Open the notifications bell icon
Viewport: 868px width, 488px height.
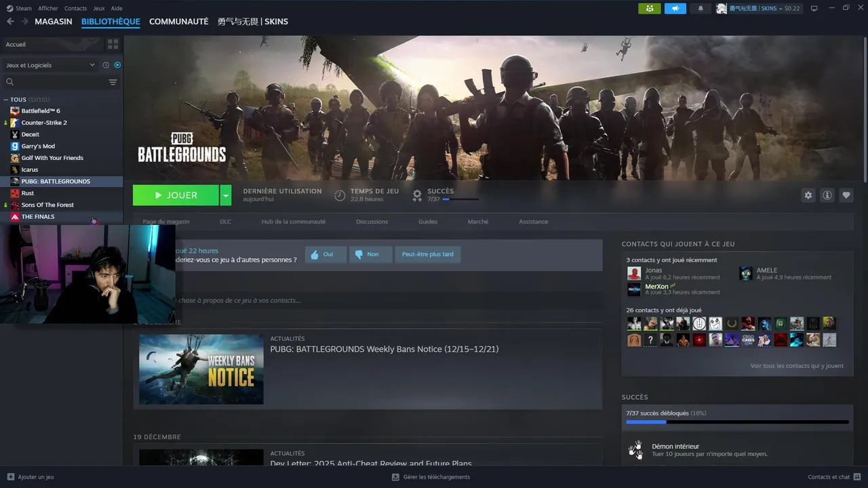tap(701, 8)
